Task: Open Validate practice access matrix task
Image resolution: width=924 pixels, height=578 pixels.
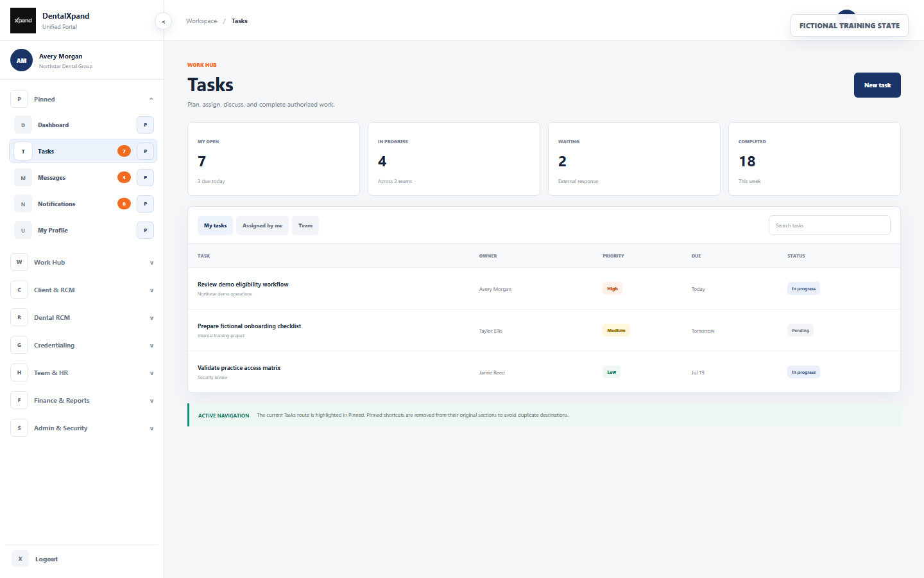Action: (x=239, y=367)
